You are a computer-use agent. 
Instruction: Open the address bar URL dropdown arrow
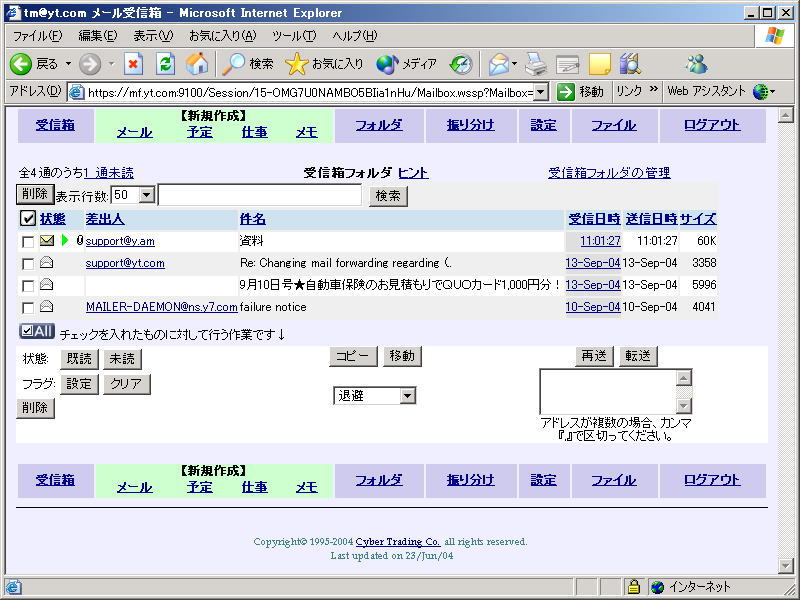[x=540, y=92]
